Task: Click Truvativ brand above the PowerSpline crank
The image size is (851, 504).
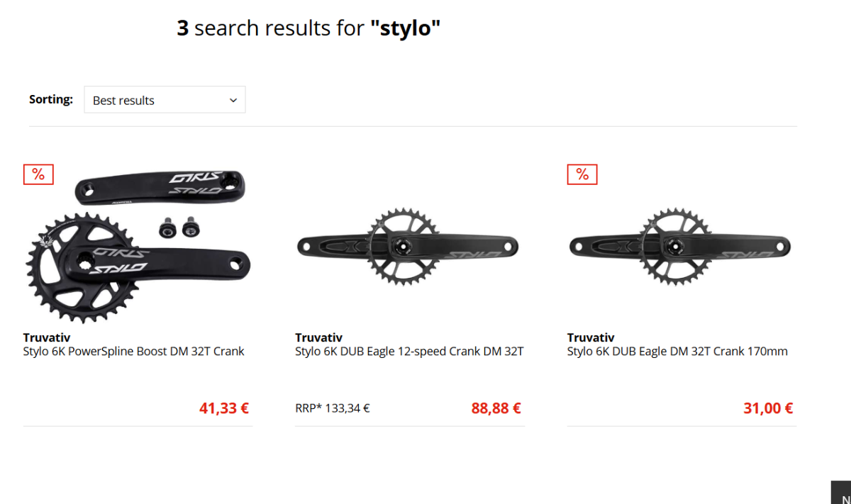Action: coord(47,337)
